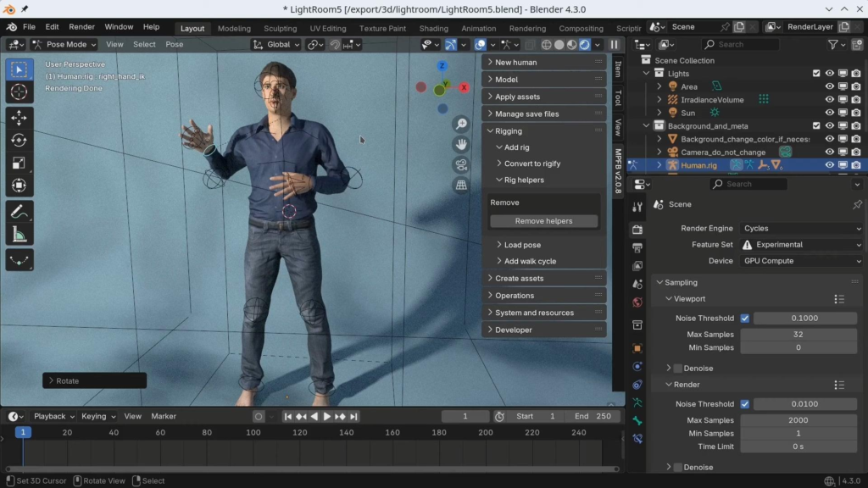
Task: Click the zoom magnifier viewport icon
Action: tap(461, 124)
